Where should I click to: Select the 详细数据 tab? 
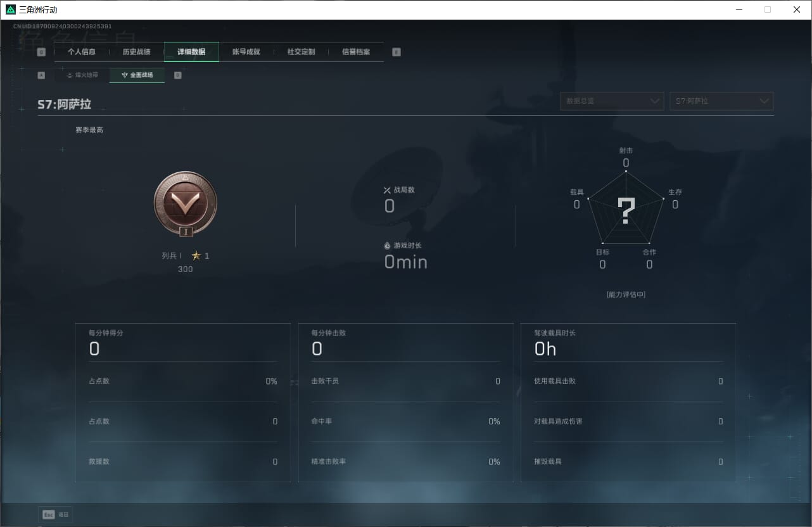coord(191,52)
